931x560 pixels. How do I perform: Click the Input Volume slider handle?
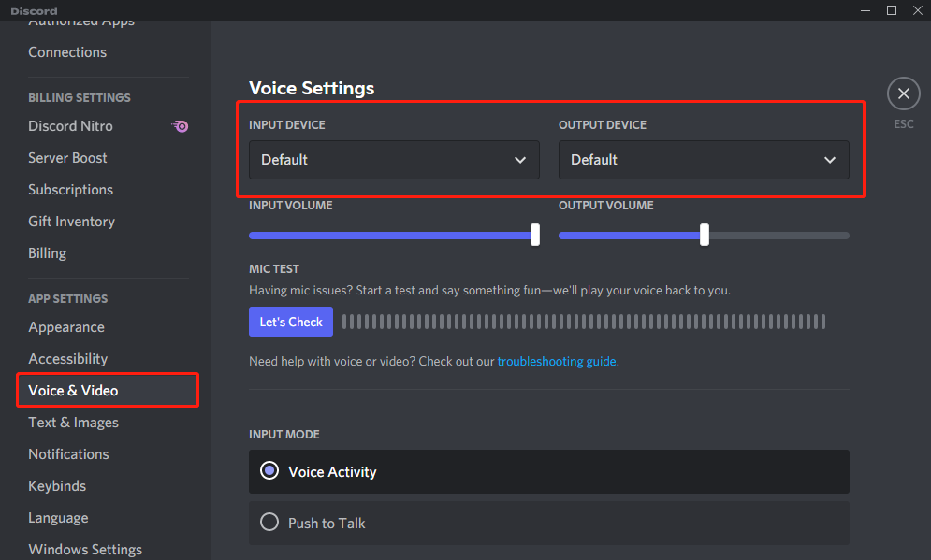click(535, 235)
